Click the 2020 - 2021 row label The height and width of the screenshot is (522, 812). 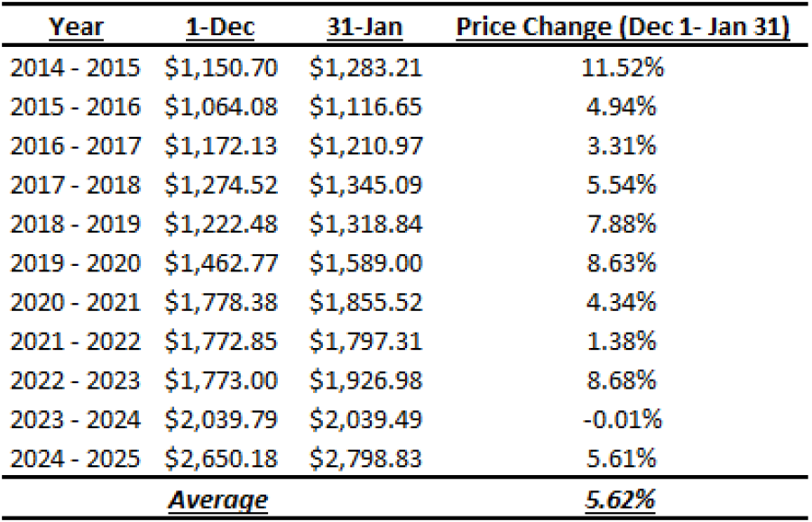(x=76, y=302)
